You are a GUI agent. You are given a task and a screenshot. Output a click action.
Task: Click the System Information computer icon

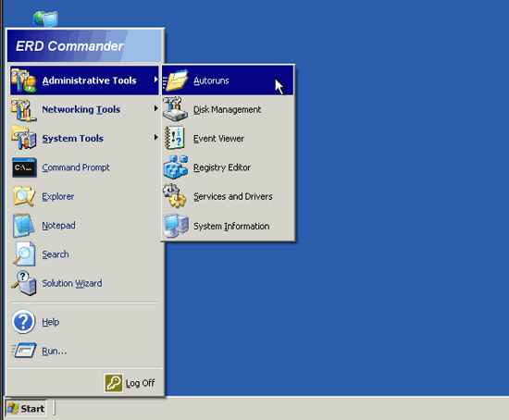(176, 225)
